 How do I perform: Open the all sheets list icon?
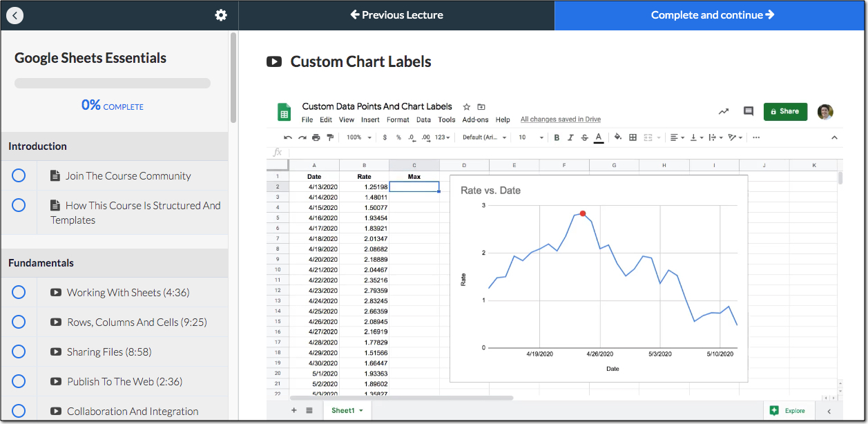(x=309, y=410)
